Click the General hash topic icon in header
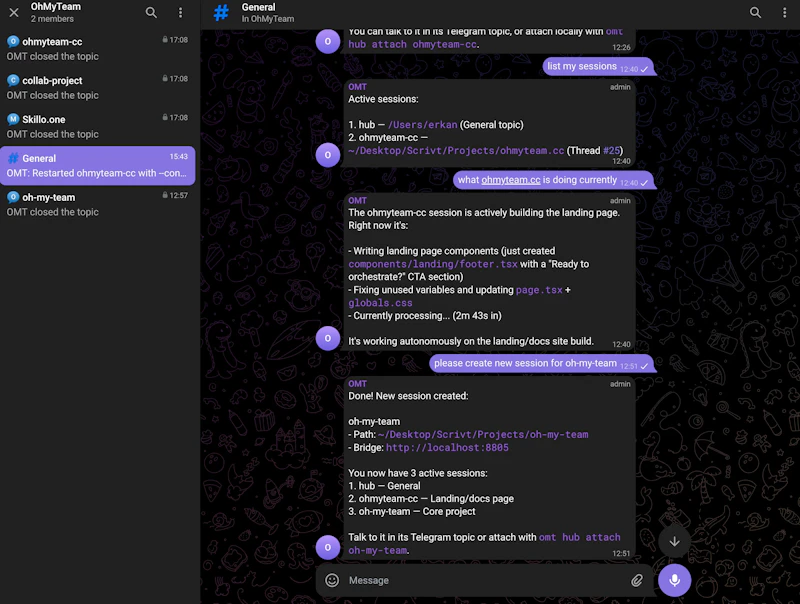 221,12
